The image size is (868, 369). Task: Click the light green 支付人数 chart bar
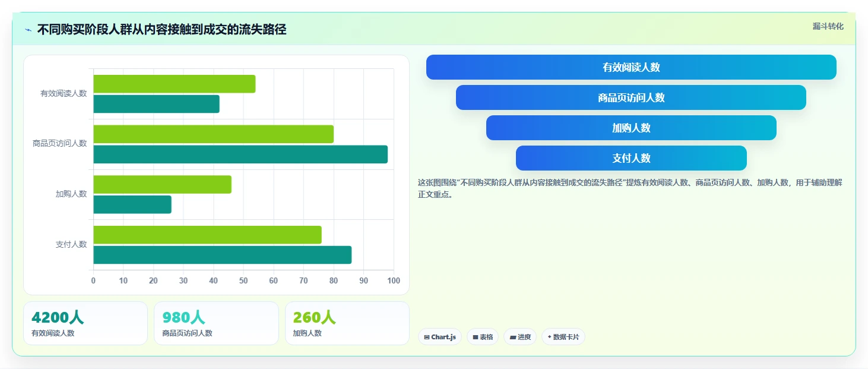207,235
